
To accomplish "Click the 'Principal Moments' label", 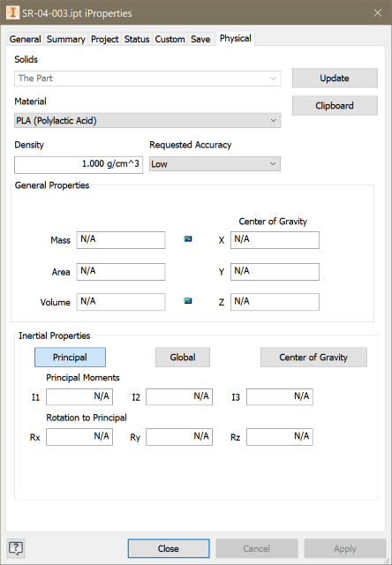I will (x=83, y=378).
